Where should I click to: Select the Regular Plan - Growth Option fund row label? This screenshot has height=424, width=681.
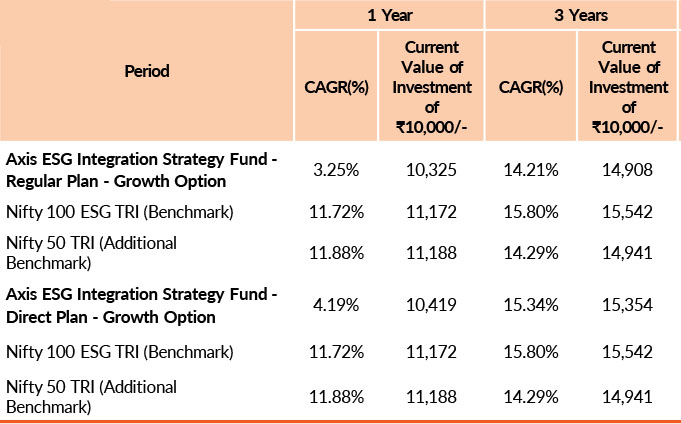tap(141, 170)
